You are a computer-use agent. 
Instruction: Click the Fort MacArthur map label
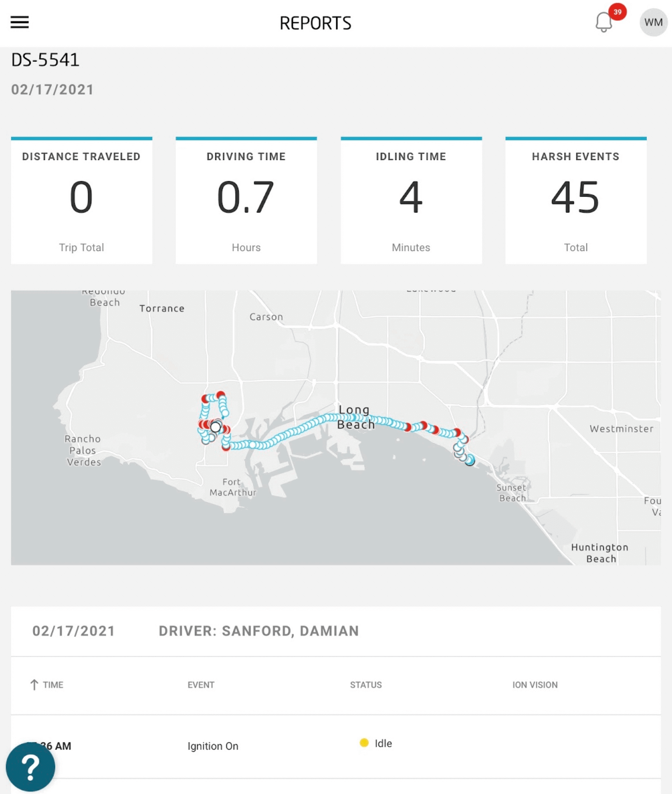pyautogui.click(x=233, y=487)
